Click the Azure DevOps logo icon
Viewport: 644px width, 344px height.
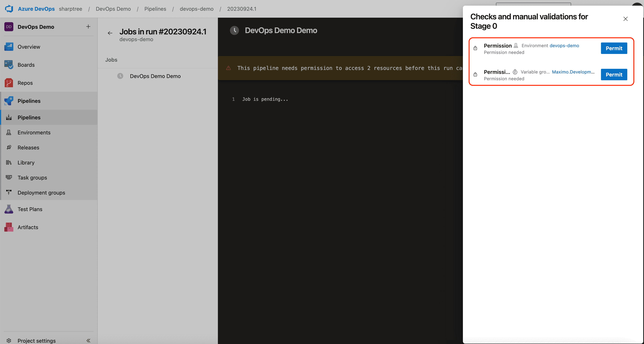(9, 9)
